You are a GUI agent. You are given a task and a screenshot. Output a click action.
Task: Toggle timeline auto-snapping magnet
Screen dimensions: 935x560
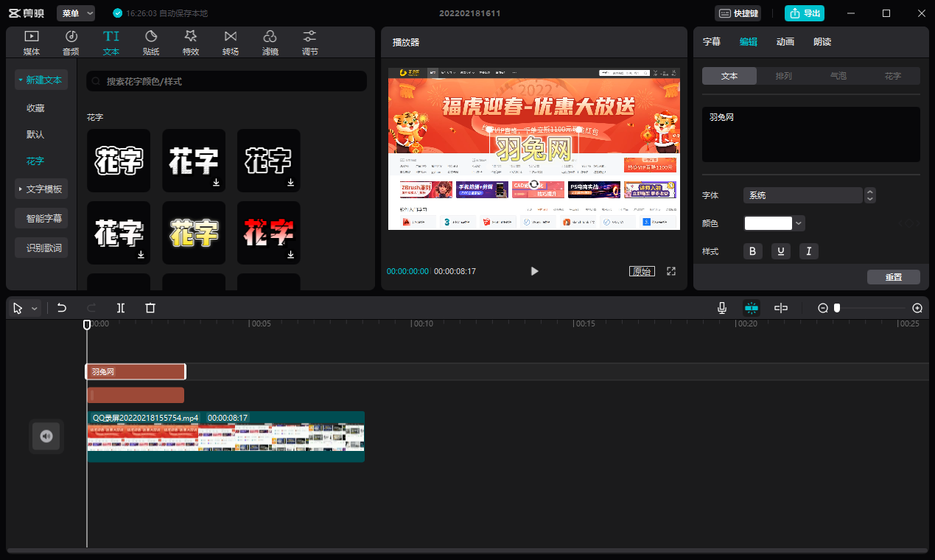pos(752,308)
